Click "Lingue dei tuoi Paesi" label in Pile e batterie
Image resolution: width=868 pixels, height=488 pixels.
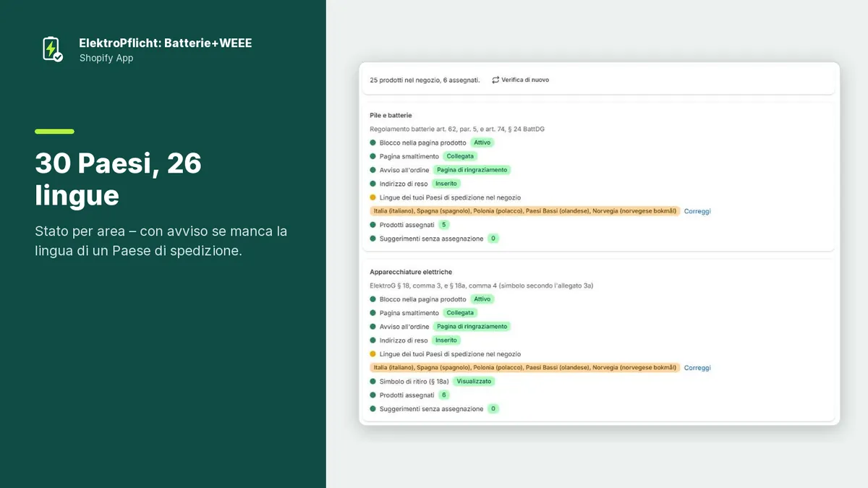pos(450,197)
